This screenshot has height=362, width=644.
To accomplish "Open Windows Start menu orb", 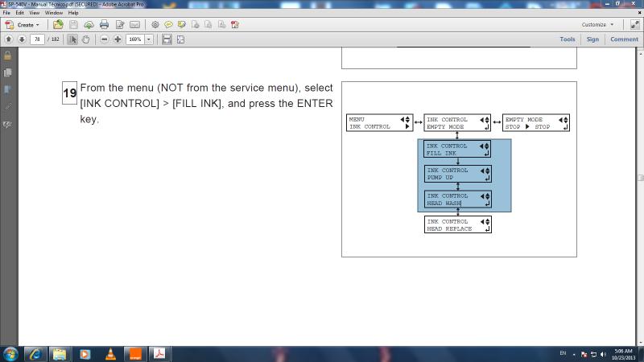I will (x=10, y=354).
